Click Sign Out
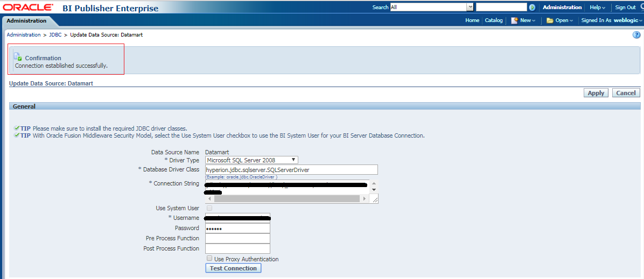 [x=626, y=8]
